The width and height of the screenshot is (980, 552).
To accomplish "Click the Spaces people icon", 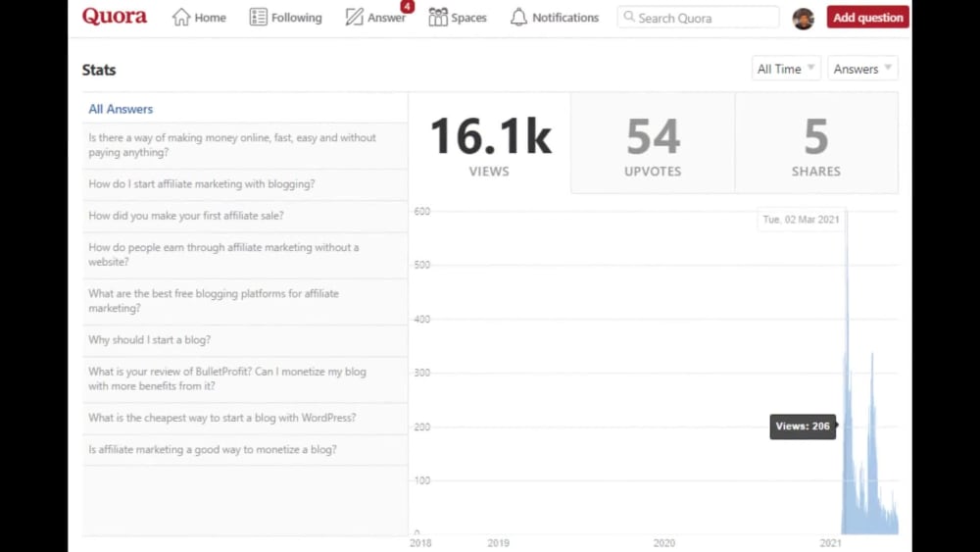I will click(438, 17).
